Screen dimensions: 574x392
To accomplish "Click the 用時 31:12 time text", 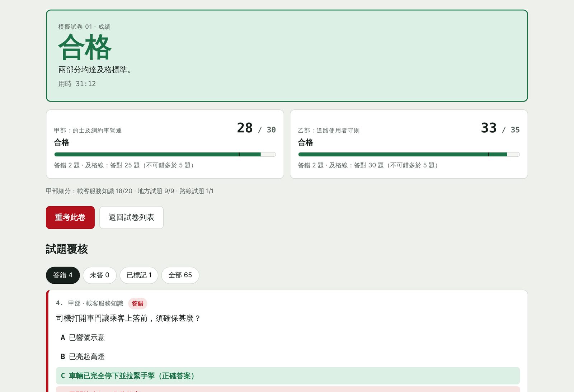I will 77,84.
